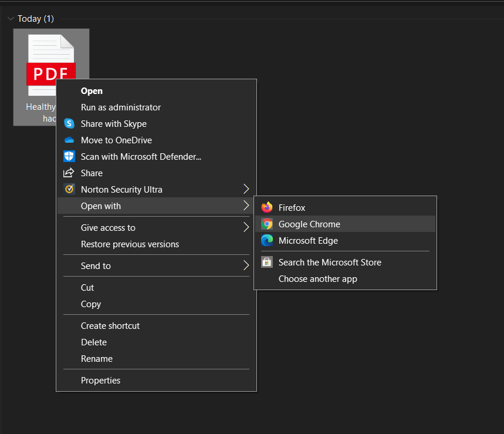Delete the selected file
Viewport: 504px width, 434px height.
point(156,342)
